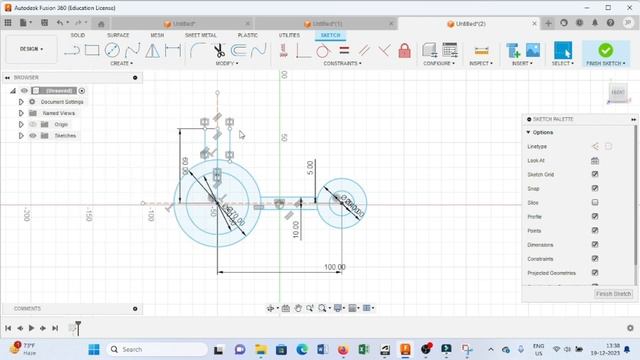Apply the Perpendicular constraint

[x=384, y=51]
